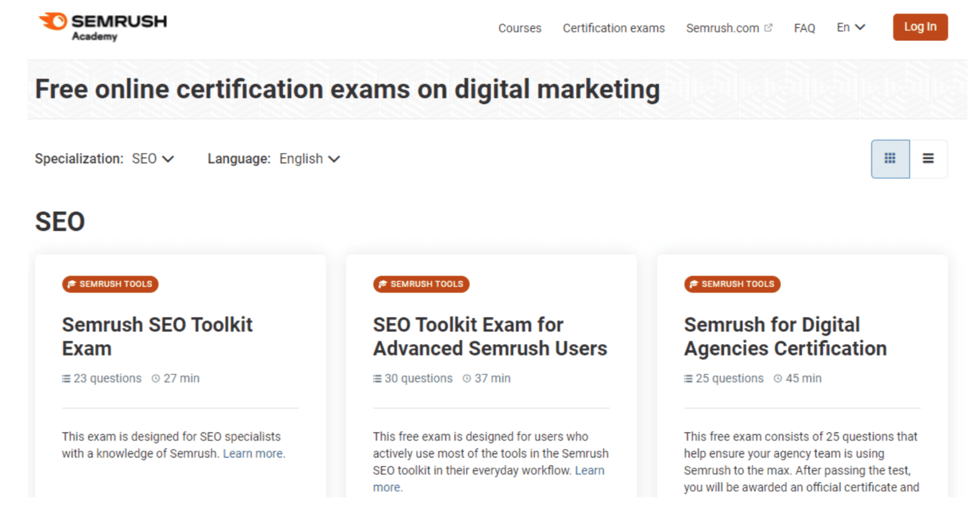Click the '30 questions' text
This screenshot has height=525, width=980.
tap(419, 378)
